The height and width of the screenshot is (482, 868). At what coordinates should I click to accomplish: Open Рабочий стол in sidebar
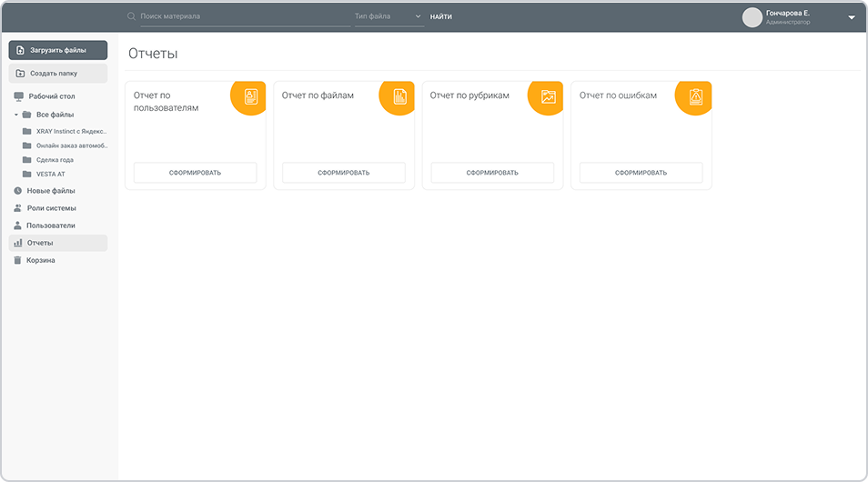[x=51, y=96]
